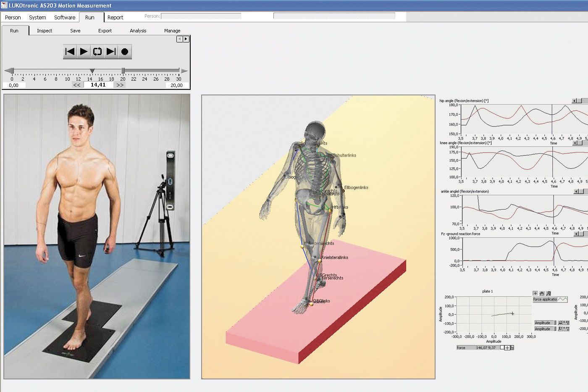Click the lower Amplitude axis name field
588x392 pixels.
tap(544, 329)
